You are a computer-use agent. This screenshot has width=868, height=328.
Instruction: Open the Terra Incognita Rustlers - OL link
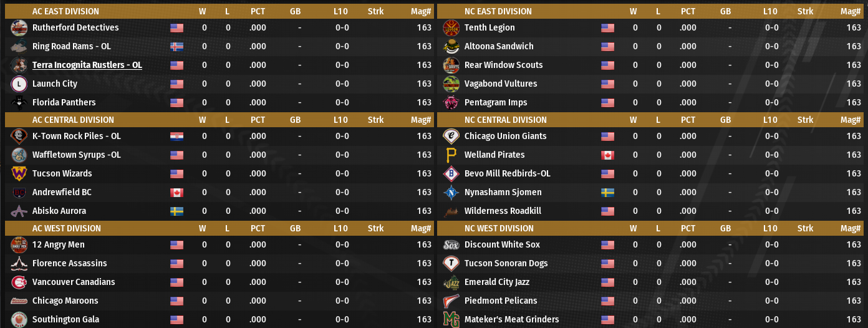[x=87, y=65]
